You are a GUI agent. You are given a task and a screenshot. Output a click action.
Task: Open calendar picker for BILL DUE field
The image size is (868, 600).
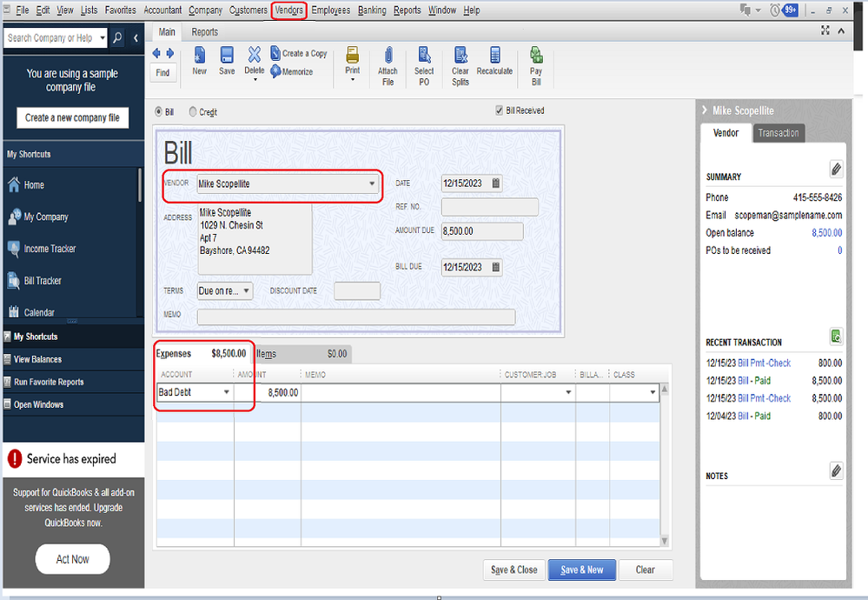(x=496, y=267)
